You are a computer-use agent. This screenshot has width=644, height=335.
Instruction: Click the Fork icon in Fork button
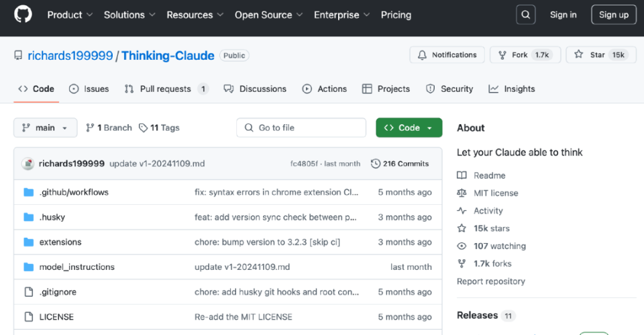pyautogui.click(x=502, y=55)
